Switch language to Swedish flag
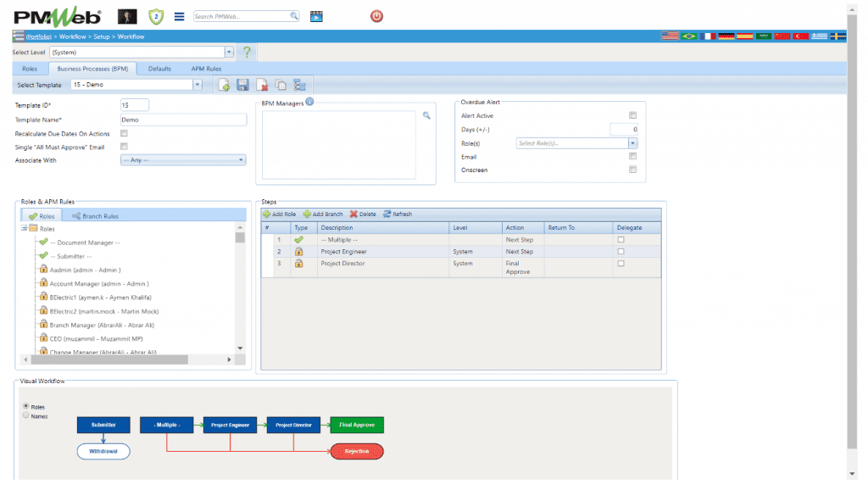868x490 pixels. 838,36
